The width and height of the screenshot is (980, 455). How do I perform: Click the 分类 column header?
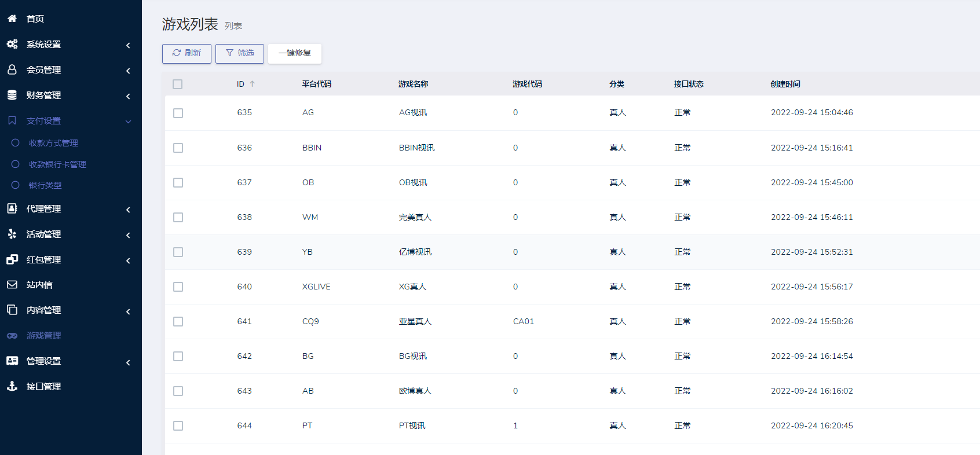pos(617,84)
